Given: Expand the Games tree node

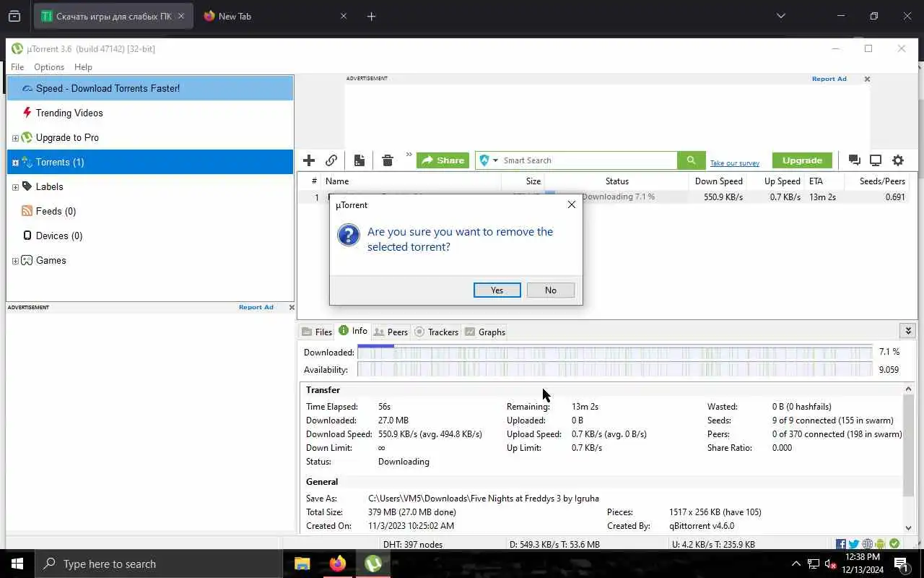Looking at the screenshot, I should [15, 261].
